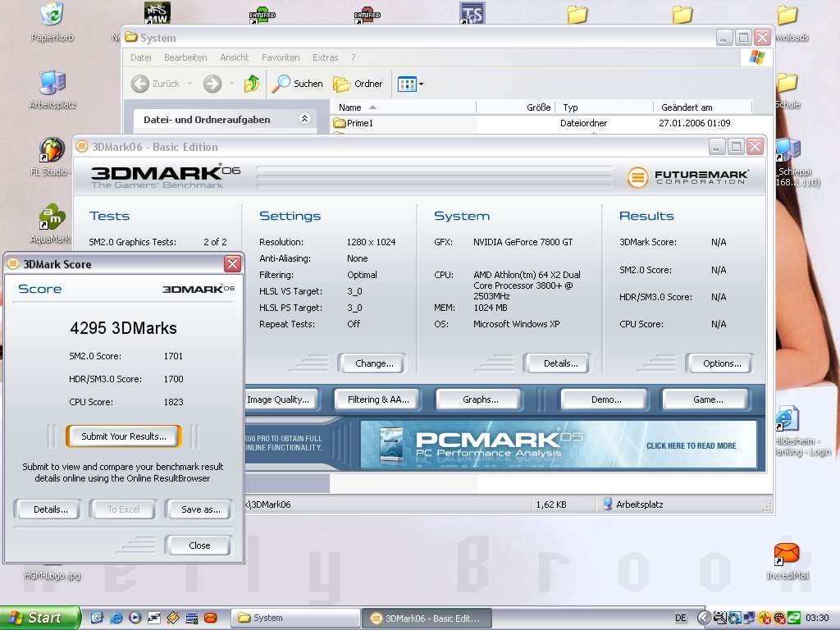This screenshot has height=630, width=840.
Task: Click the PCMark05 banner advertisement
Action: tap(558, 445)
